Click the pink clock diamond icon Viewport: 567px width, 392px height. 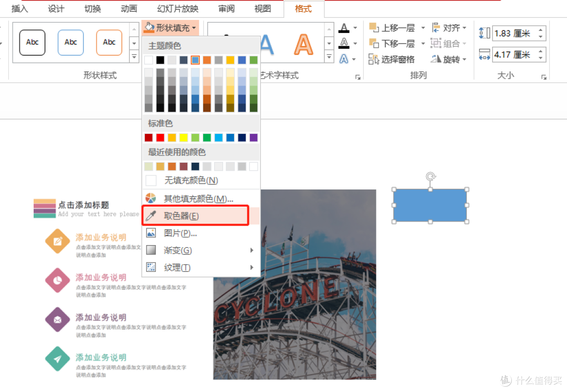pos(58,280)
